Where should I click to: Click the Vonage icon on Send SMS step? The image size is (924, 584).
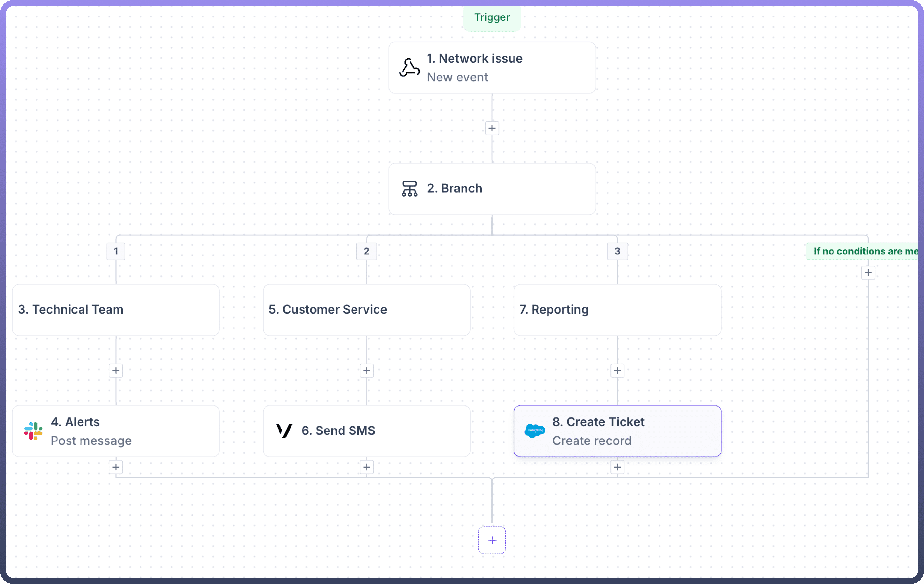(284, 430)
